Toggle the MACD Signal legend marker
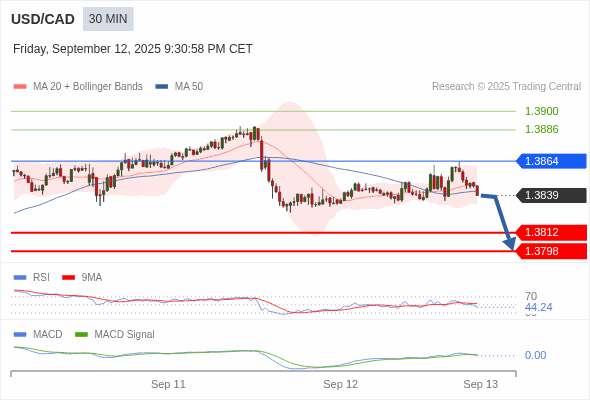 pyautogui.click(x=81, y=335)
